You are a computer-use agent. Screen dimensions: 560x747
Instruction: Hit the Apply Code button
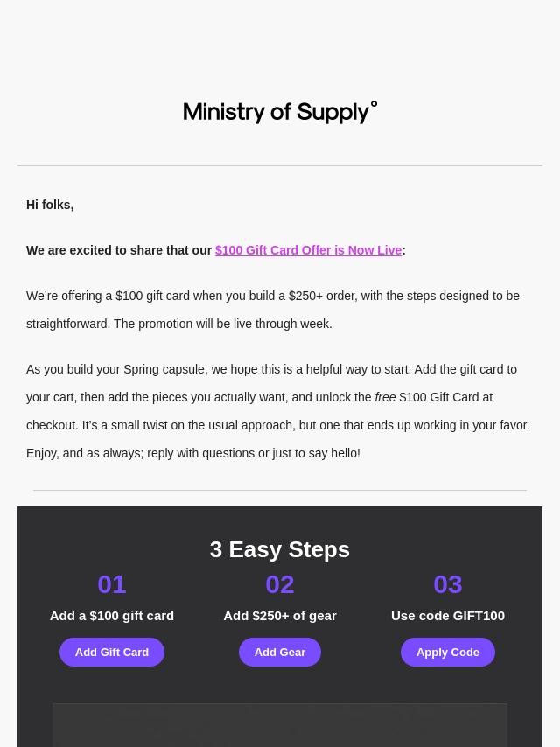tap(447, 652)
